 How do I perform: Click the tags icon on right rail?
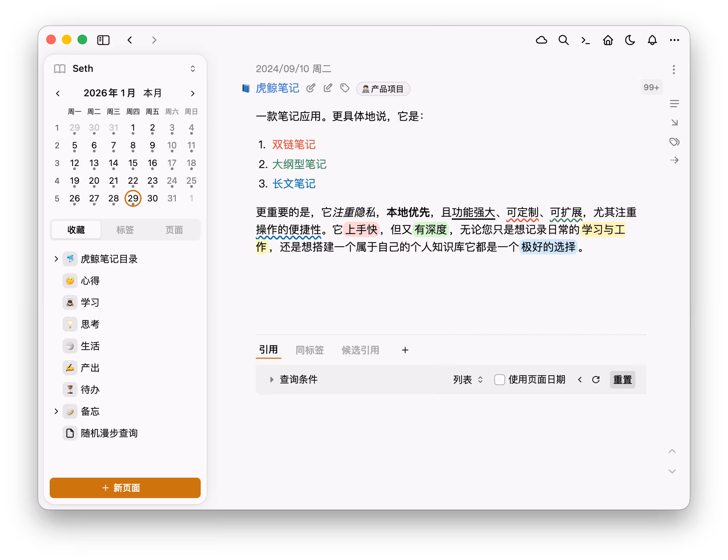click(674, 142)
